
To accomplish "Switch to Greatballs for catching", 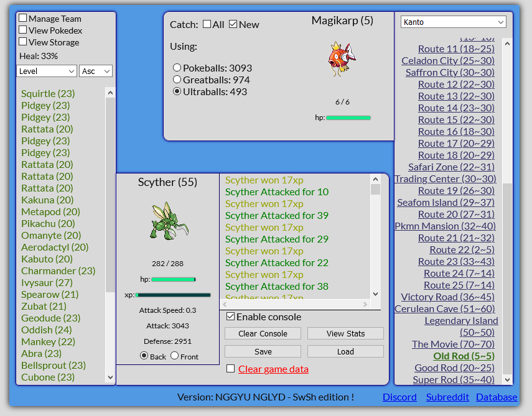I will point(177,80).
